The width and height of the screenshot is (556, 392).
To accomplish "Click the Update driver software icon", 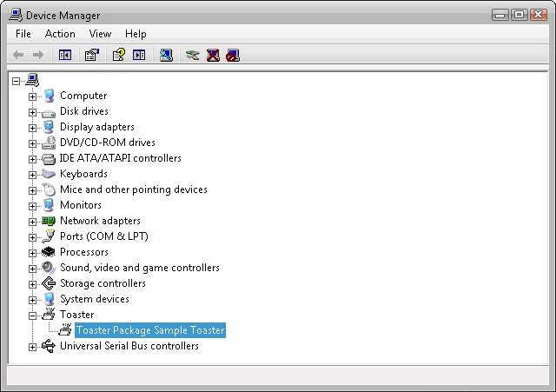I will [192, 55].
